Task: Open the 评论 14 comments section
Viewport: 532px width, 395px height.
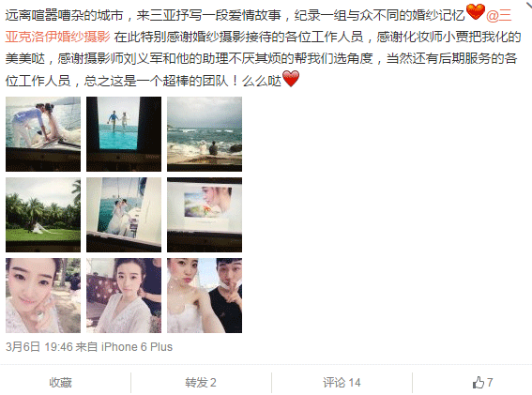Action: (342, 383)
